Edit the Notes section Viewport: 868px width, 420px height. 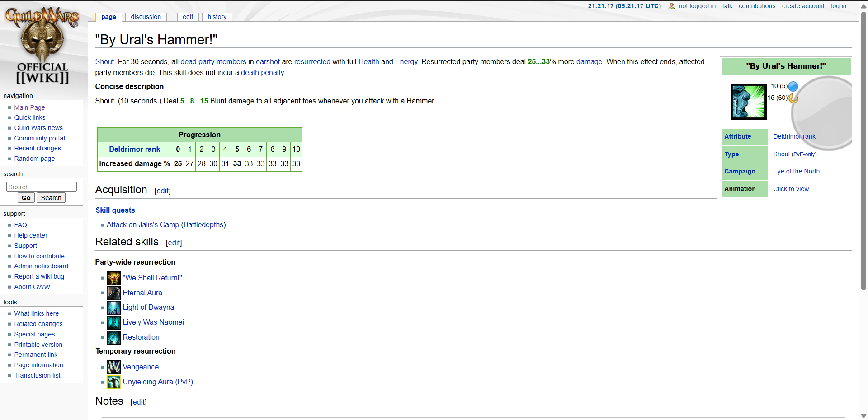pyautogui.click(x=139, y=402)
